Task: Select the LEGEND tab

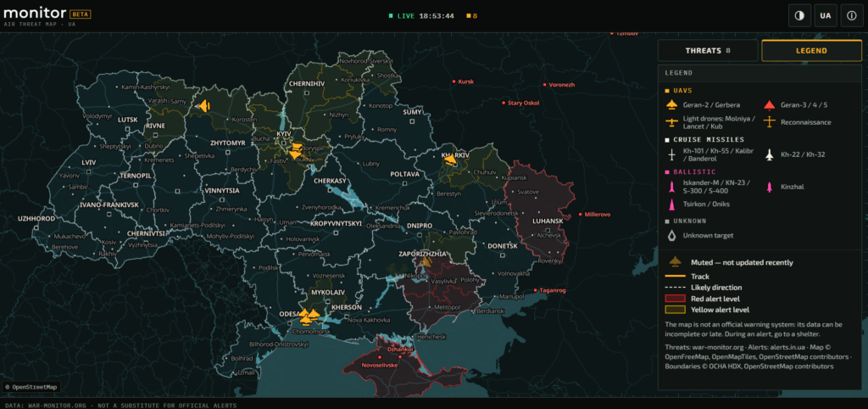Action: [x=811, y=50]
